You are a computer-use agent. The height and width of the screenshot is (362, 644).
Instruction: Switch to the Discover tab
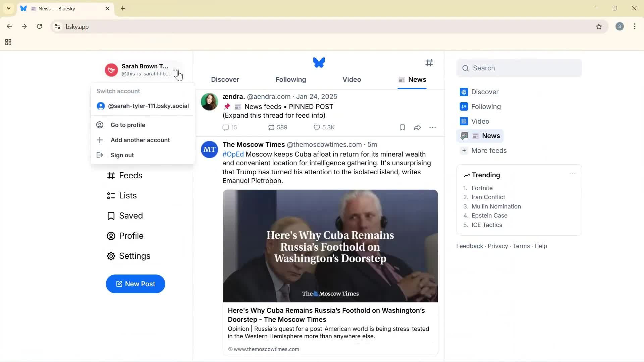(225, 79)
